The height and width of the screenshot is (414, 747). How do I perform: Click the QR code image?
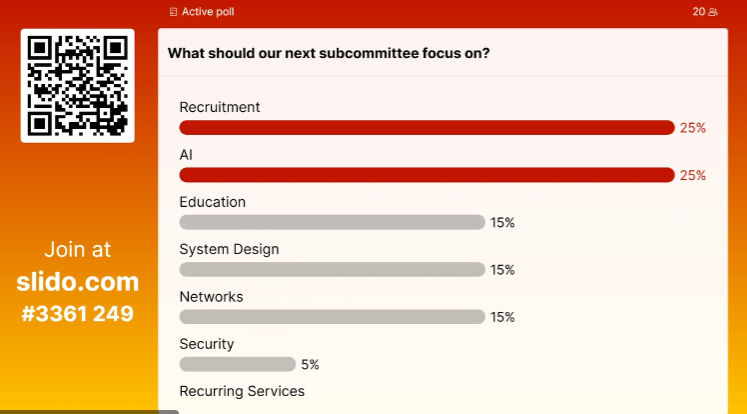point(78,86)
